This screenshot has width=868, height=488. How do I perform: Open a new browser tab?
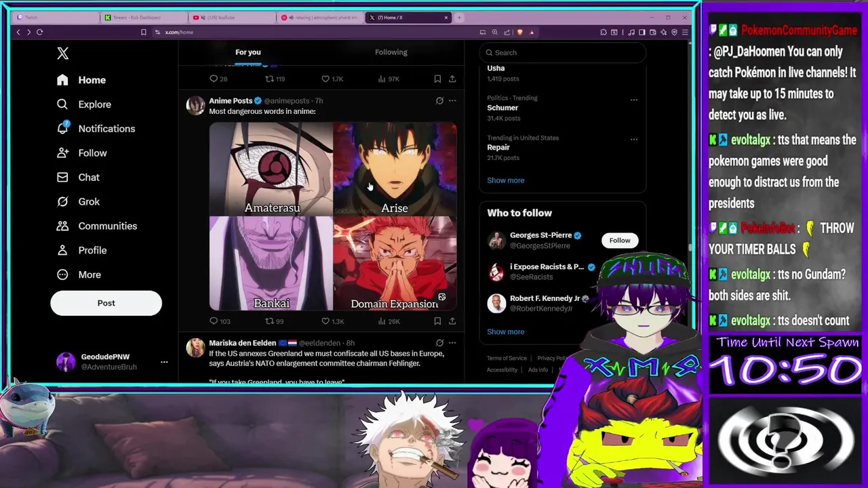point(459,18)
